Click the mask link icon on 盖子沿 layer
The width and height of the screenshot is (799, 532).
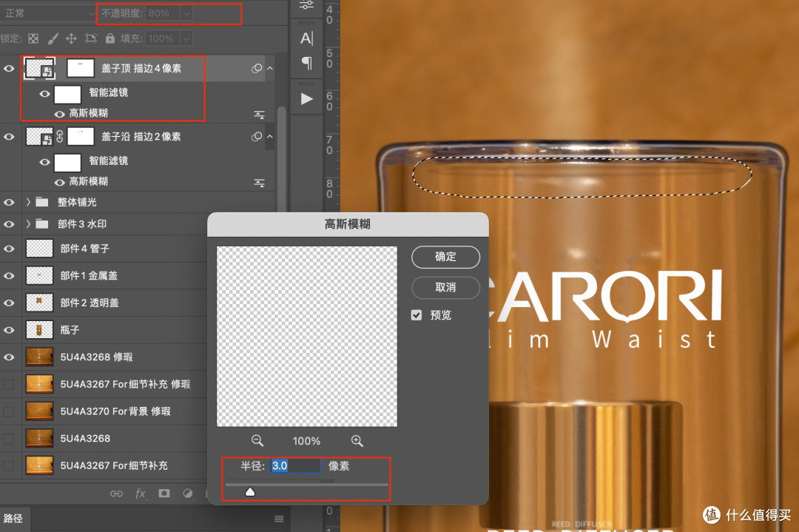coord(60,137)
